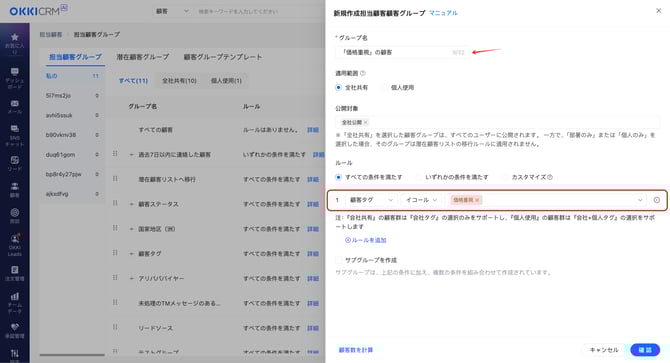Select 5l7ms2js entry in group list
Image resolution: width=670 pixels, height=363 pixels.
click(x=72, y=95)
